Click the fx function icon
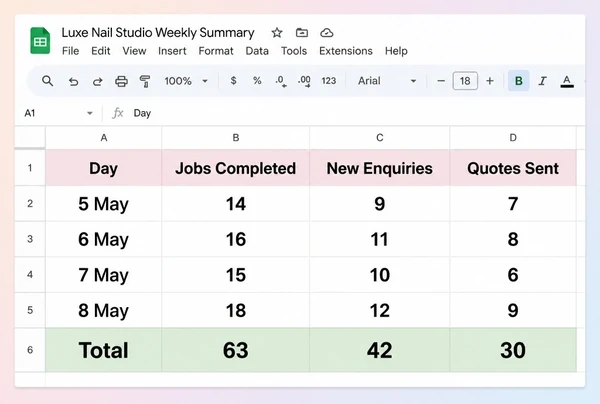The height and width of the screenshot is (404, 600). tap(117, 113)
